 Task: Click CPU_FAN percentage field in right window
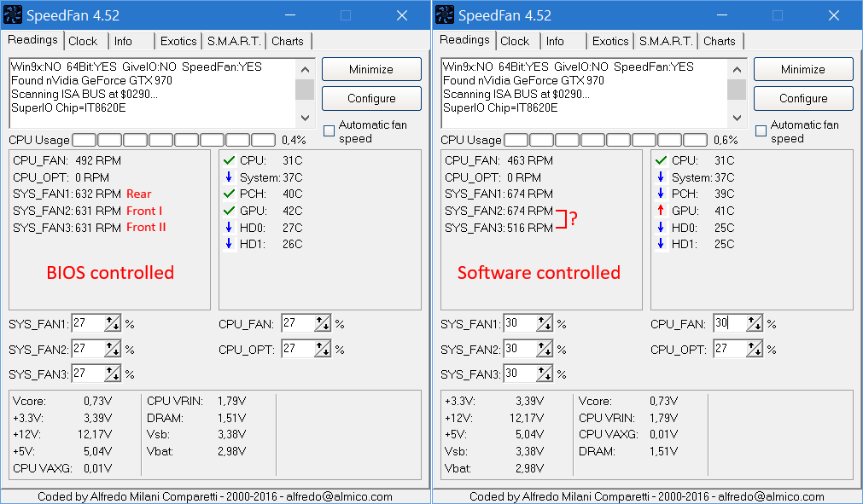point(730,324)
